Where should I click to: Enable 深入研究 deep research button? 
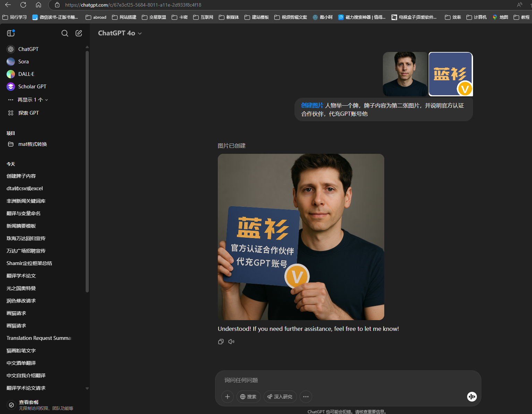[x=280, y=397]
